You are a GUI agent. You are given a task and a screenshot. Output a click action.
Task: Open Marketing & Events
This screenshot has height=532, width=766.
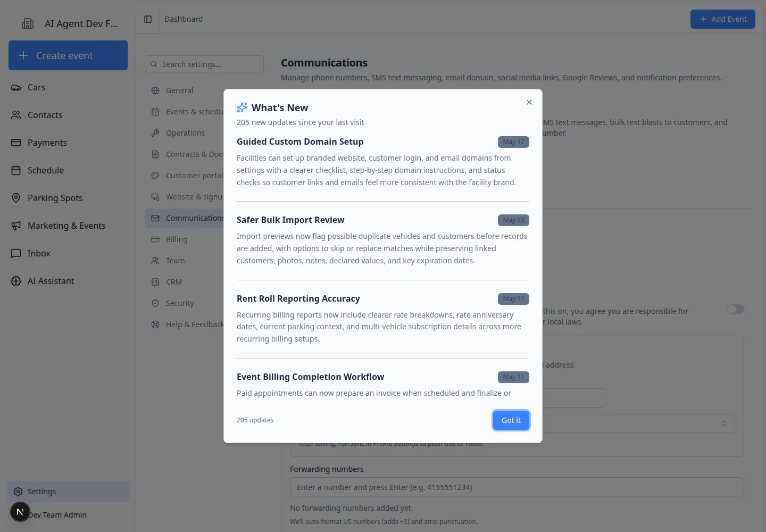68,226
